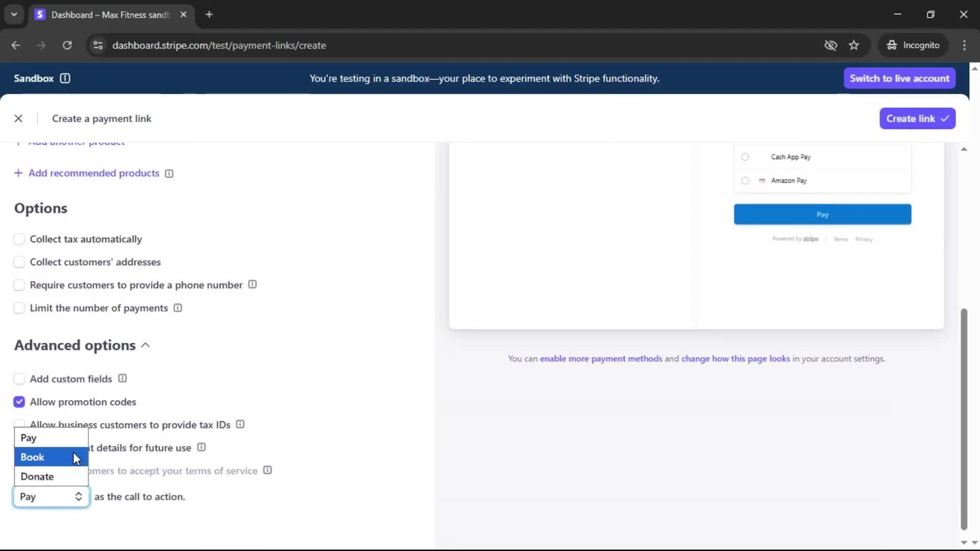980x551 pixels.
Task: Click info icon beside Limit the number of payments
Action: 178,308
